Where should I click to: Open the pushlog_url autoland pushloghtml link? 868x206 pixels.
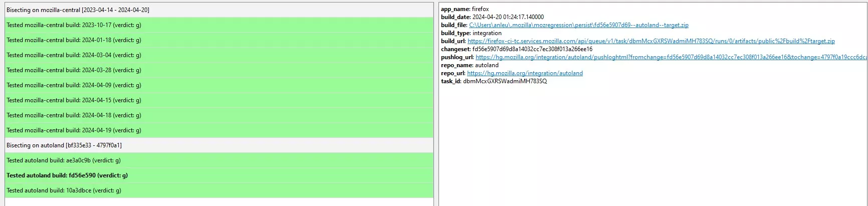pos(671,57)
